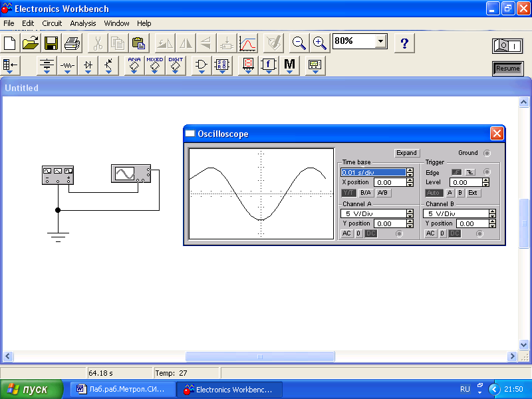Image resolution: width=532 pixels, height=399 pixels.
Task: Open the Help menu
Action: click(x=144, y=23)
